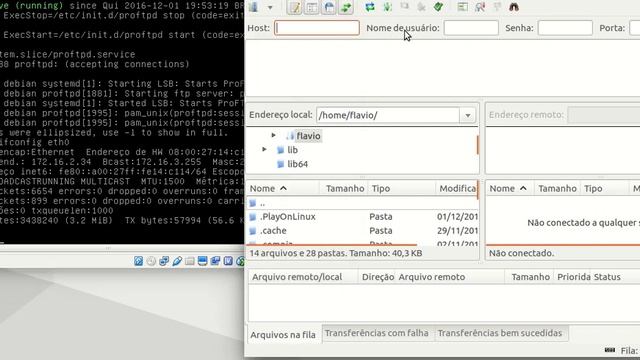Toggle processing of the transfer queue
This screenshot has height=360, width=640.
[387, 7]
